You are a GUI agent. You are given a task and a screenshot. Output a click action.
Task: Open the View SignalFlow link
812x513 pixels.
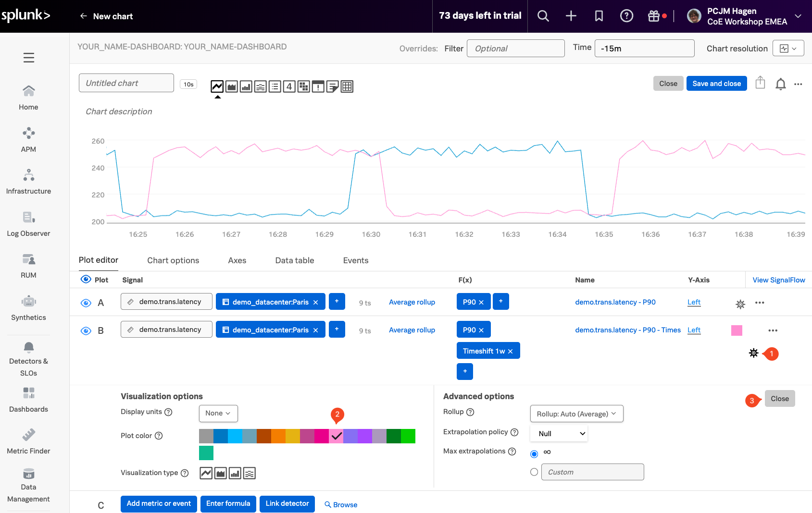pos(778,280)
